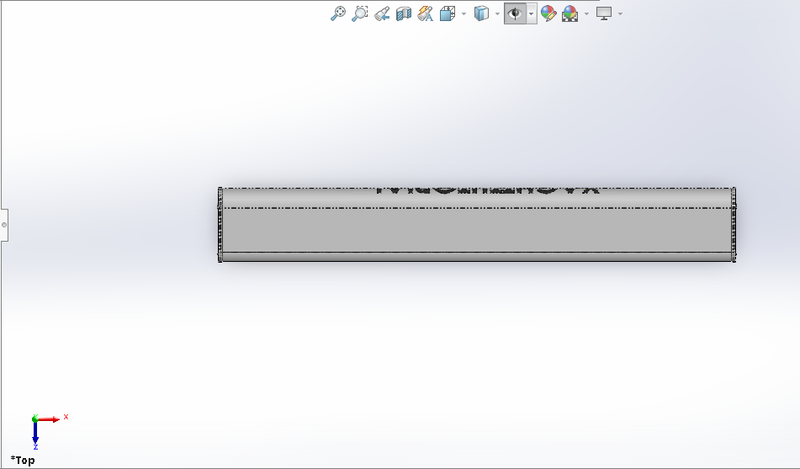800x469 pixels.
Task: Open the Apply Scene dropdown arrow
Action: click(x=585, y=14)
